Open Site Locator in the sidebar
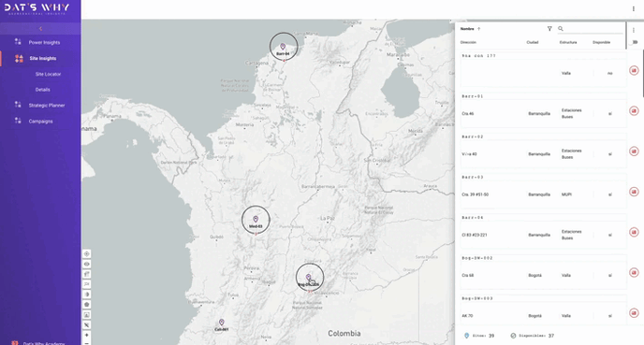Viewport: 644px width, 345px height. pyautogui.click(x=48, y=74)
